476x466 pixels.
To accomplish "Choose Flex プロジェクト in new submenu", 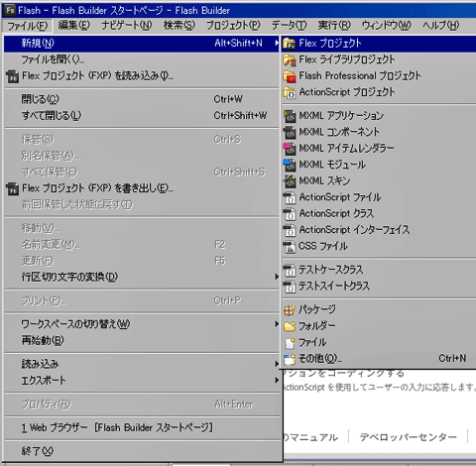I will [379, 44].
